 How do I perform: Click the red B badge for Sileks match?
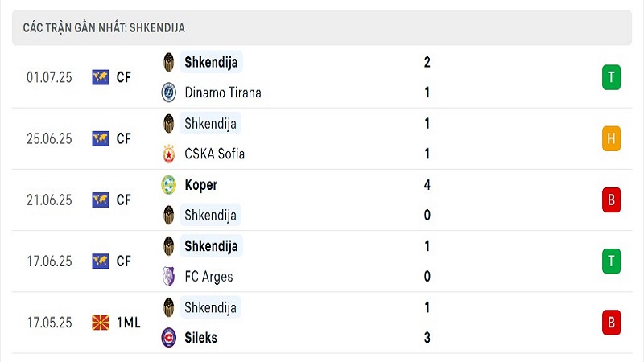point(611,323)
